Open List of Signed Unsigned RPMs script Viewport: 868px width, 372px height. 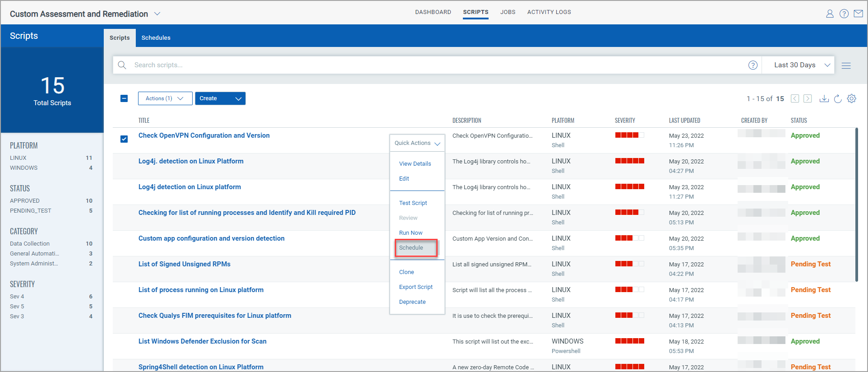tap(184, 264)
